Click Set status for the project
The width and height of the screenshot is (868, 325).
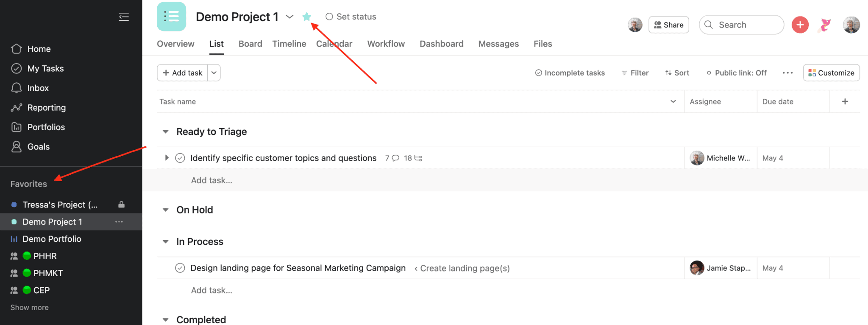coord(351,17)
